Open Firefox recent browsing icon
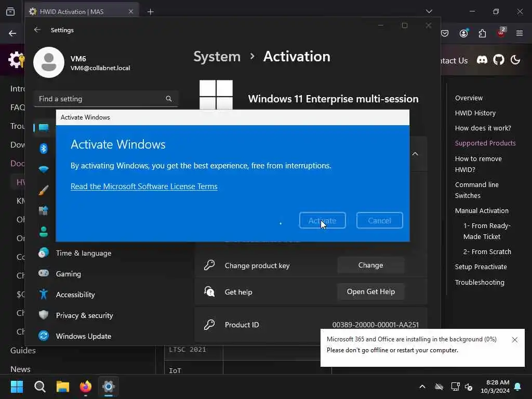Image resolution: width=532 pixels, height=399 pixels. point(10,11)
